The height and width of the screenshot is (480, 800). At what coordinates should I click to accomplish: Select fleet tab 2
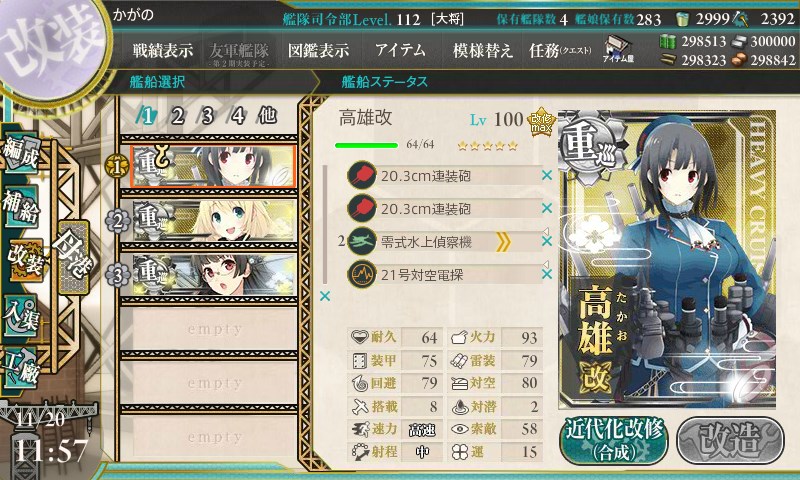tap(178, 116)
